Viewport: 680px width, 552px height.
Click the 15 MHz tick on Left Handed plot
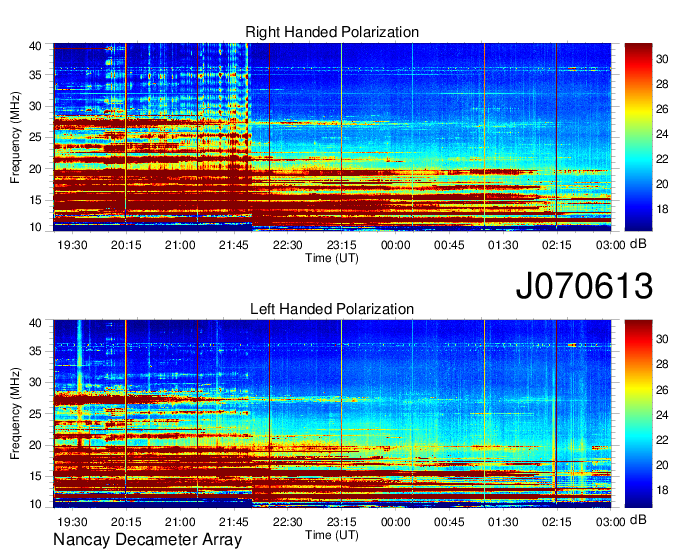35,477
